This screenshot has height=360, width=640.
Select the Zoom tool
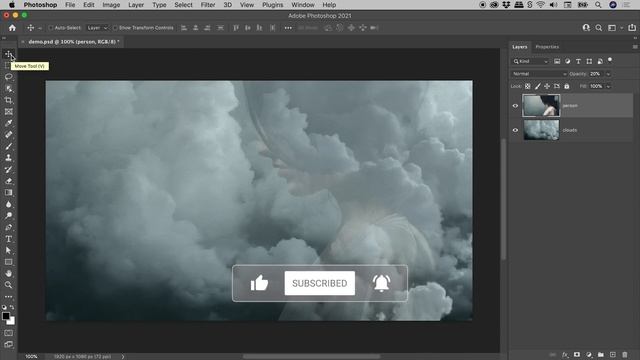click(x=8, y=285)
